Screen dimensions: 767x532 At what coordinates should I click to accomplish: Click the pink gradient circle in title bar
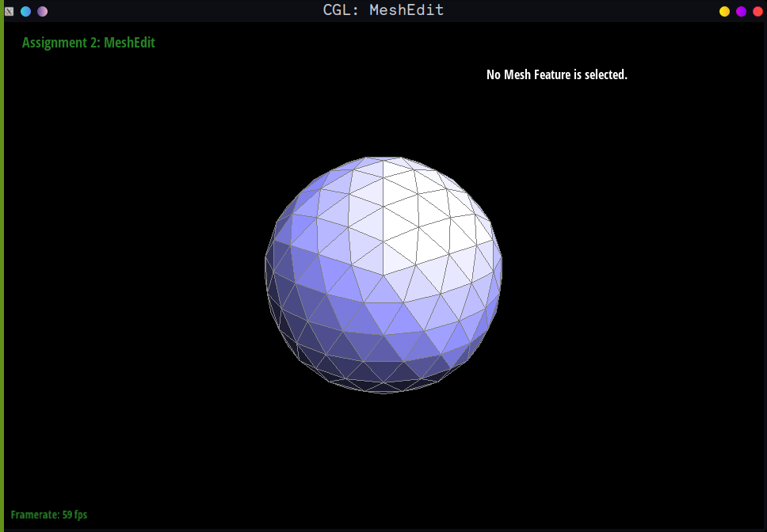(x=43, y=11)
